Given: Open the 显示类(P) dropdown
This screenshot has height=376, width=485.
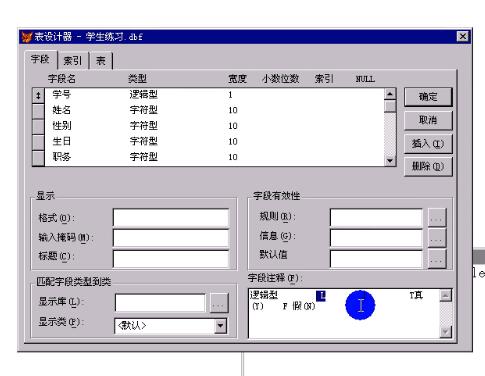Looking at the screenshot, I should (220, 326).
